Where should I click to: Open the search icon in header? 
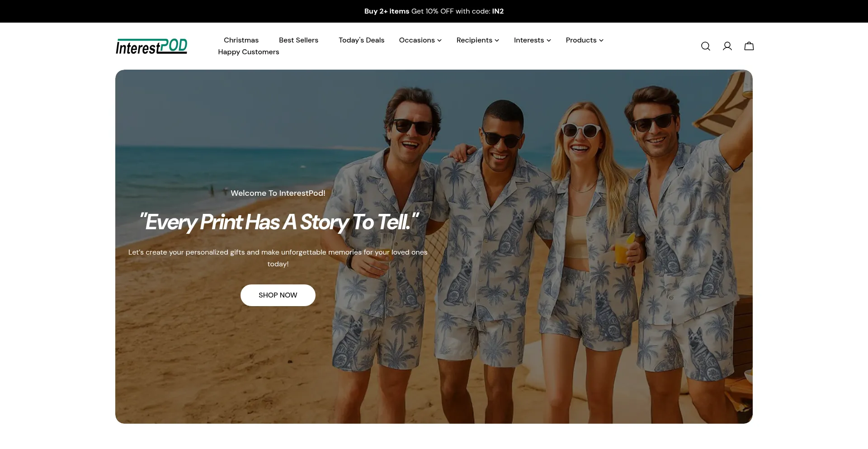click(705, 46)
